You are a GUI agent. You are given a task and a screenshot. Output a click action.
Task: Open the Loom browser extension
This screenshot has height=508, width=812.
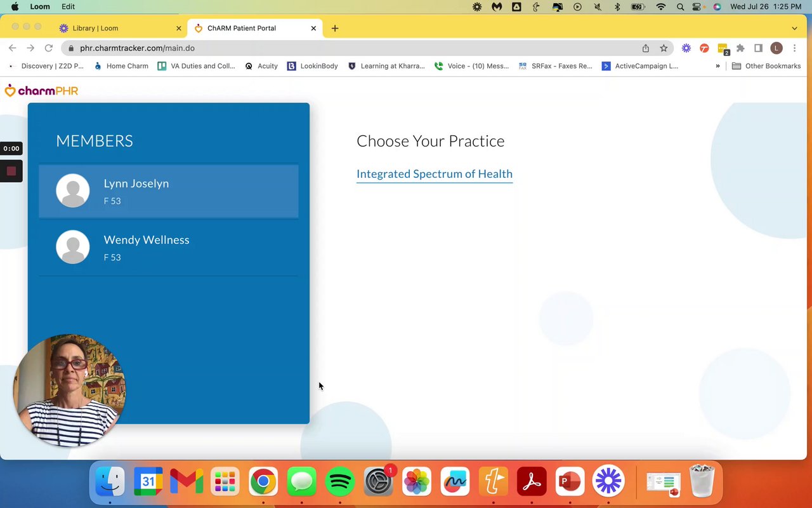tap(686, 48)
